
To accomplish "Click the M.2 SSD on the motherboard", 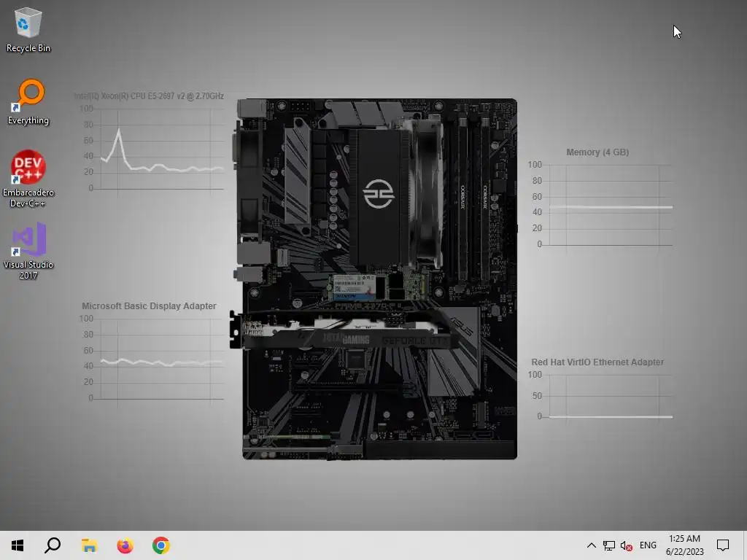I will pyautogui.click(x=379, y=287).
